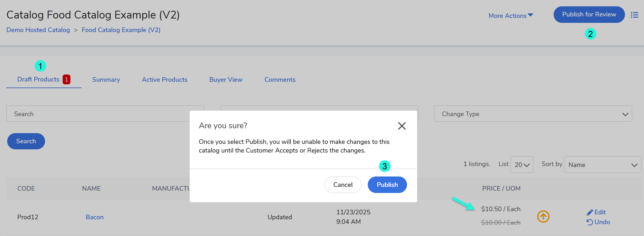Click the Publish for Review button
644x236 pixels.
589,14
